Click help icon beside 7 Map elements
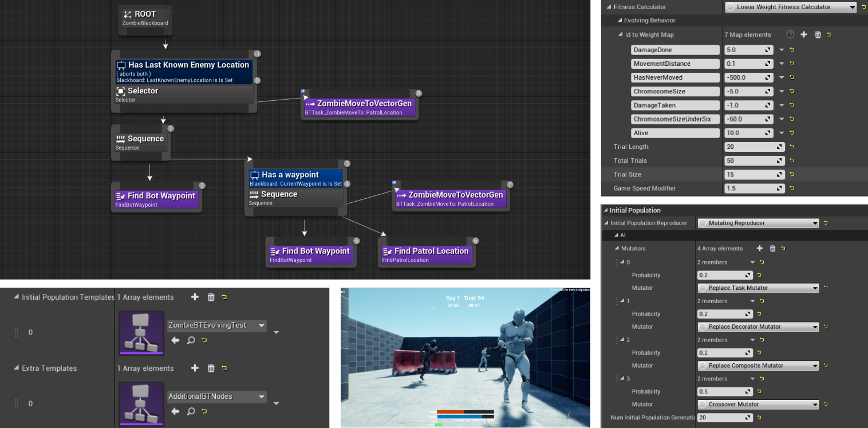868x428 pixels. (x=790, y=35)
